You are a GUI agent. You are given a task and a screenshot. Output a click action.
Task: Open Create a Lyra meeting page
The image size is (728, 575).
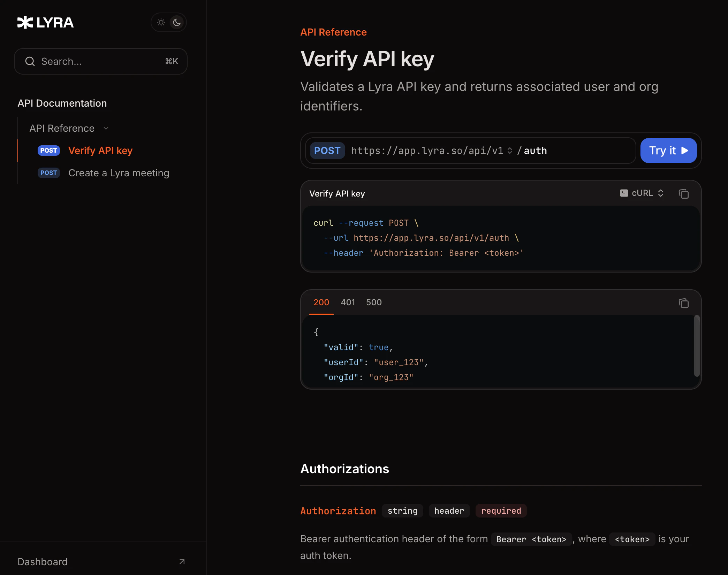119,173
